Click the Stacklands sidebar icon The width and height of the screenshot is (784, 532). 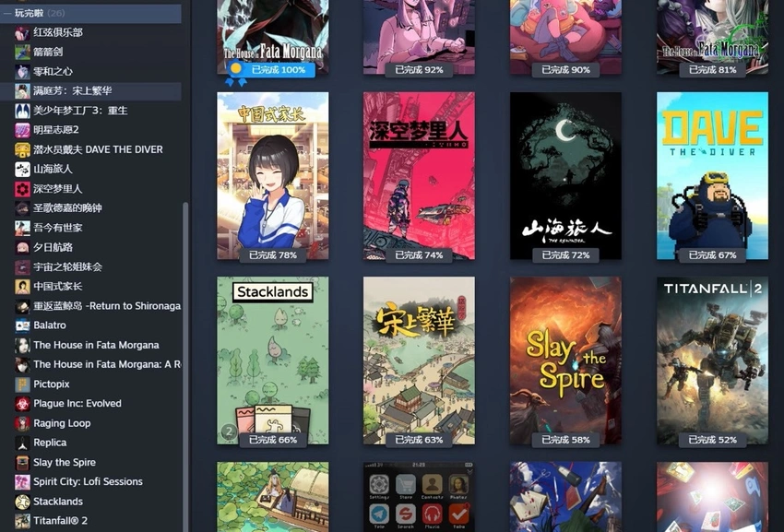point(22,502)
